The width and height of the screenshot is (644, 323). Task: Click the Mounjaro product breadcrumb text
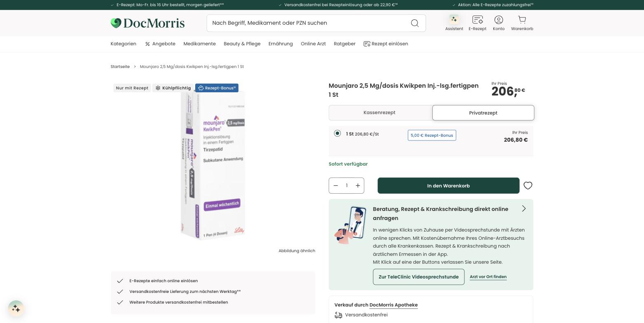[192, 67]
